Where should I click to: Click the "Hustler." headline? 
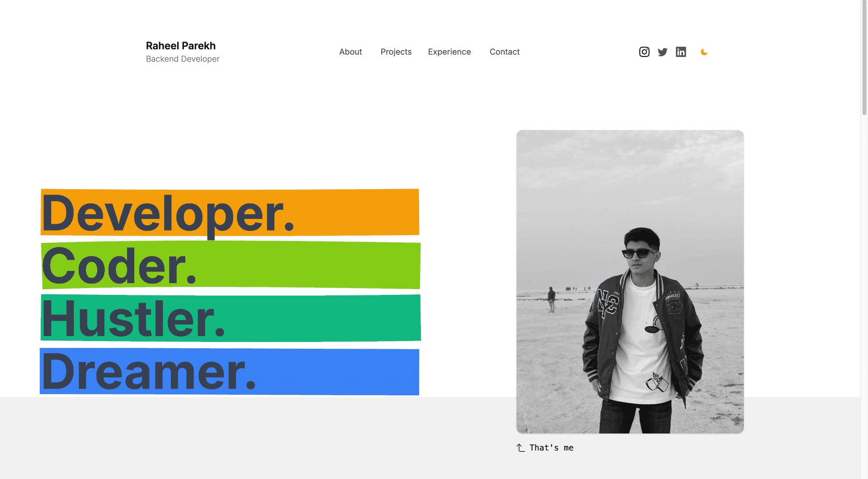pyautogui.click(x=133, y=318)
